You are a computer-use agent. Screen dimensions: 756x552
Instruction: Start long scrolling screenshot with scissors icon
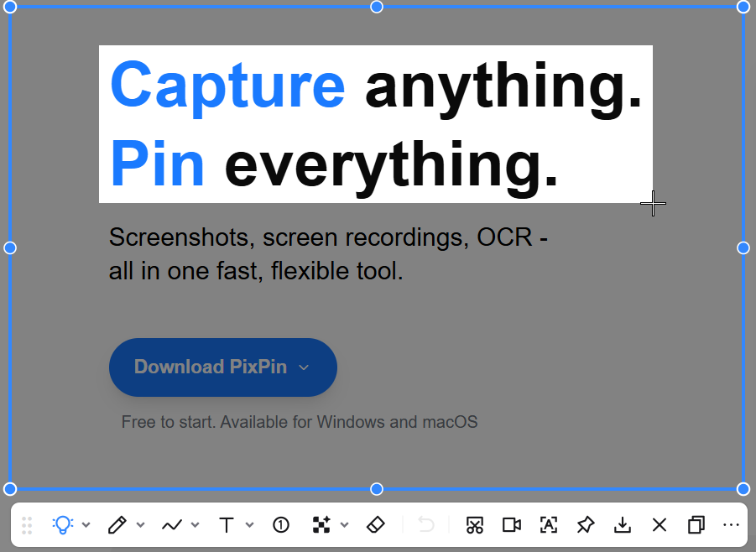coord(475,524)
